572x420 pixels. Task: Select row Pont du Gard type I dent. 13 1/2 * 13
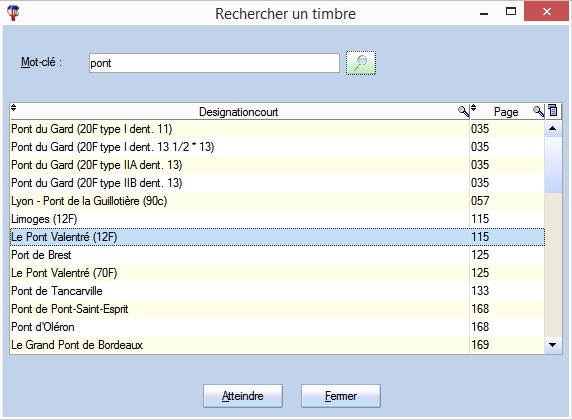click(x=277, y=147)
